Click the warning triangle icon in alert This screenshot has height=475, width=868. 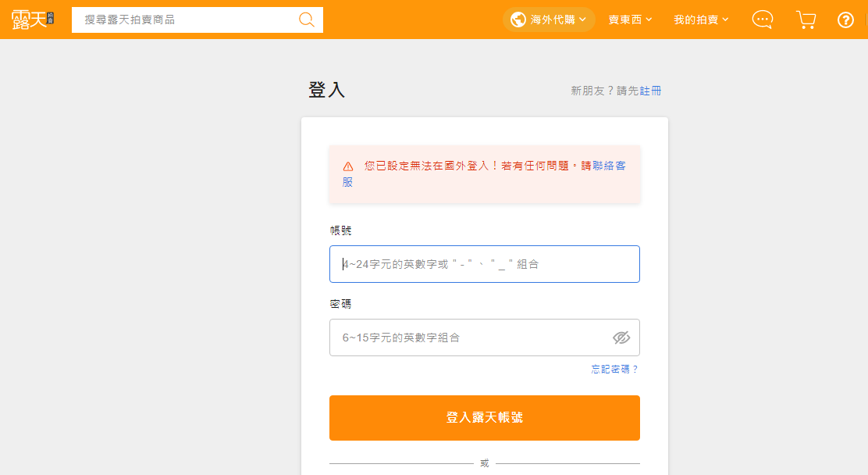pyautogui.click(x=347, y=166)
